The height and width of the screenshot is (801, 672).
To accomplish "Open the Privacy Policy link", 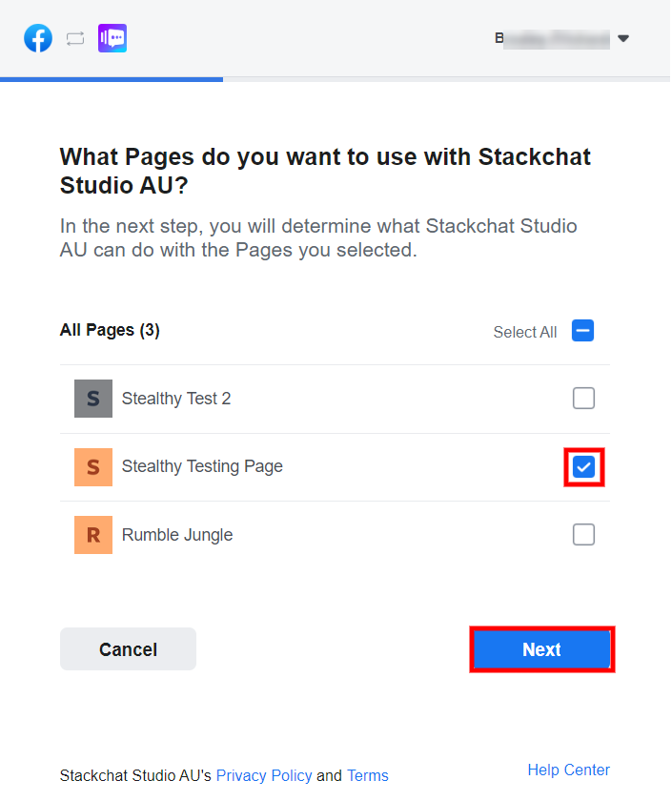I will coord(264,775).
